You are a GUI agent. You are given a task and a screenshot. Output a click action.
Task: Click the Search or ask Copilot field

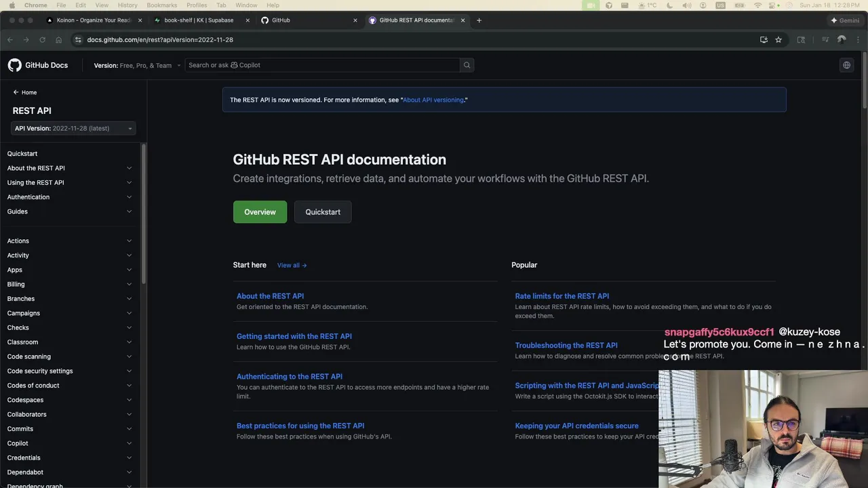click(x=322, y=65)
